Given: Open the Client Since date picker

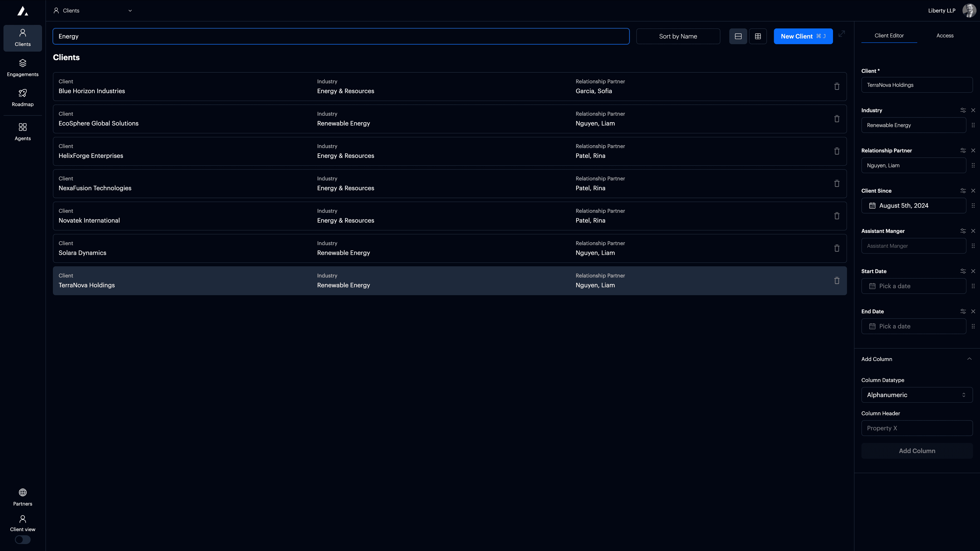Looking at the screenshot, I should point(913,206).
